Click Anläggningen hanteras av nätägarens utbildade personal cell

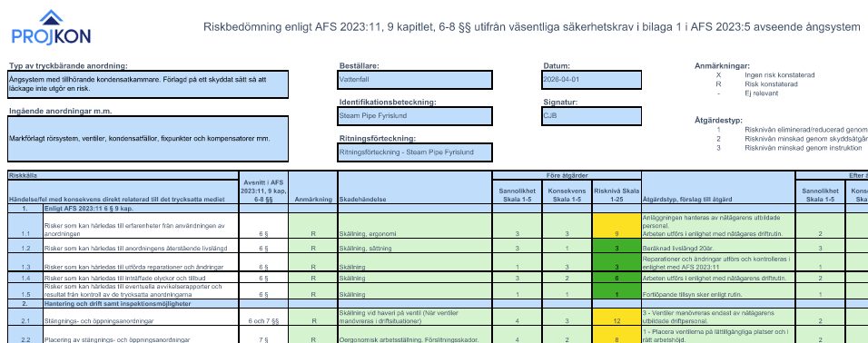pos(718,226)
